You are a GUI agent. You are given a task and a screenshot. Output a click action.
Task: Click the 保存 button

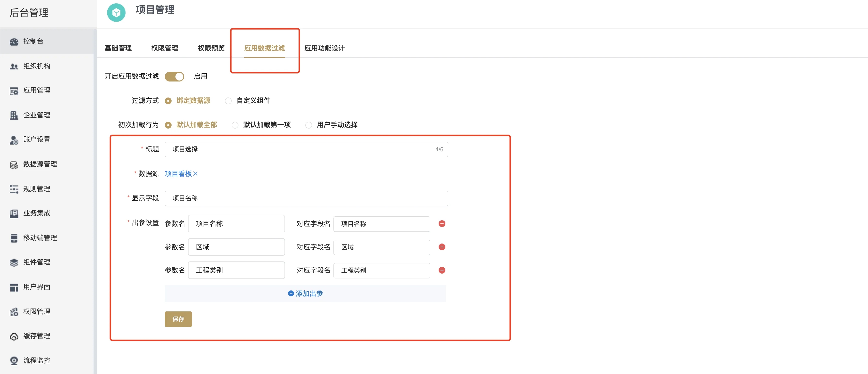pos(178,319)
